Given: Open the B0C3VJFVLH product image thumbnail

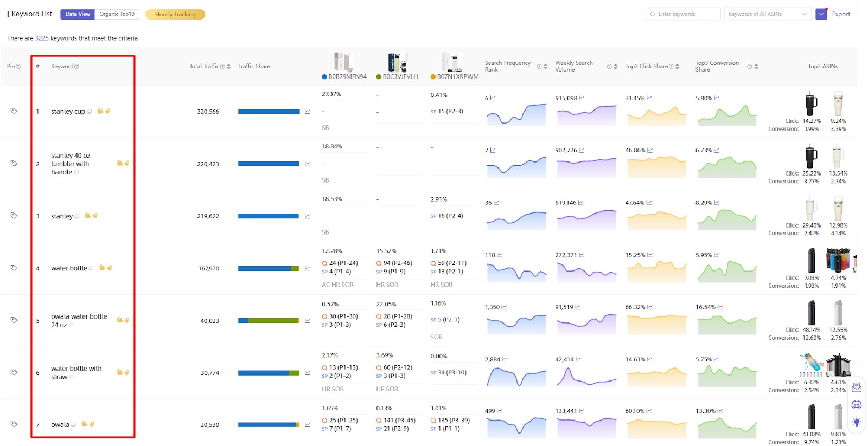Looking at the screenshot, I should point(397,63).
